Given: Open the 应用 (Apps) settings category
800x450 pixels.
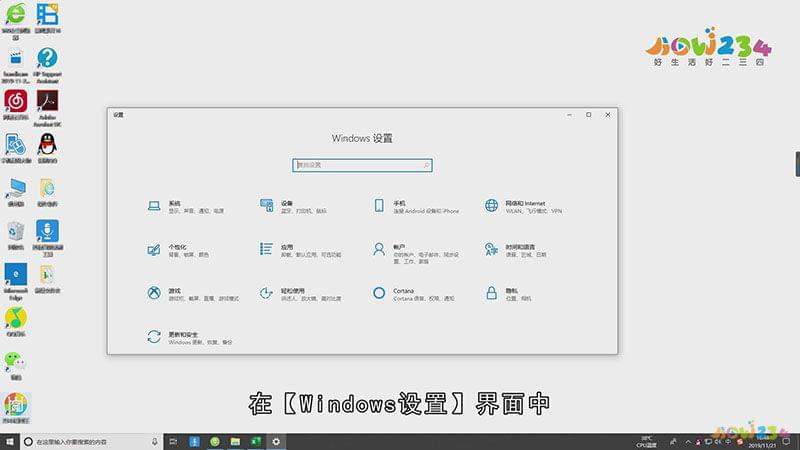Looking at the screenshot, I should (300, 250).
